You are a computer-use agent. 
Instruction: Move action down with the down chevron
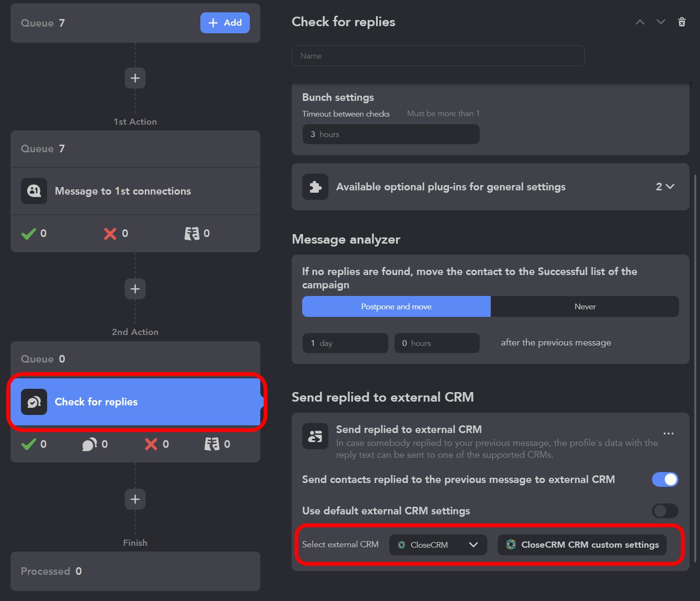661,22
